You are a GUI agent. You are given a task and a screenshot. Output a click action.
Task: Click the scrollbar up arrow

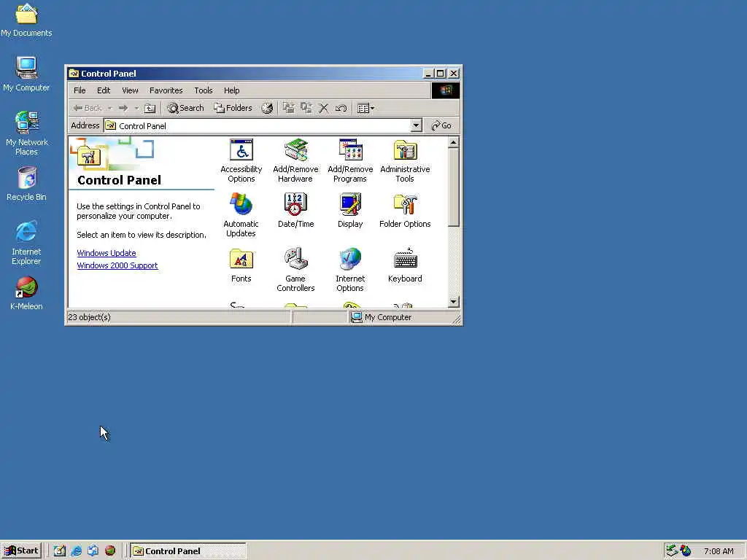click(x=454, y=142)
